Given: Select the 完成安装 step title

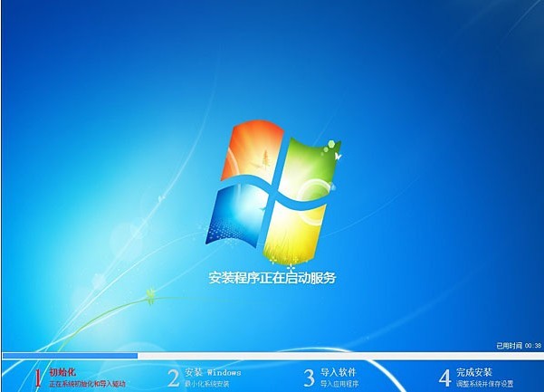Looking at the screenshot, I should (x=474, y=371).
